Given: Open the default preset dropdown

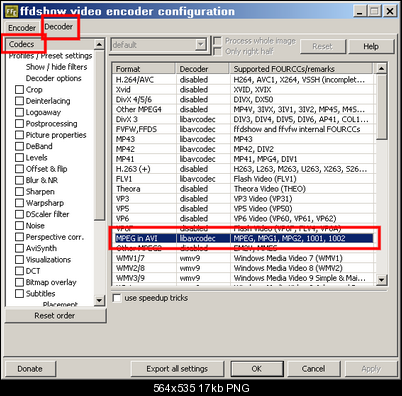Looking at the screenshot, I should point(200,45).
